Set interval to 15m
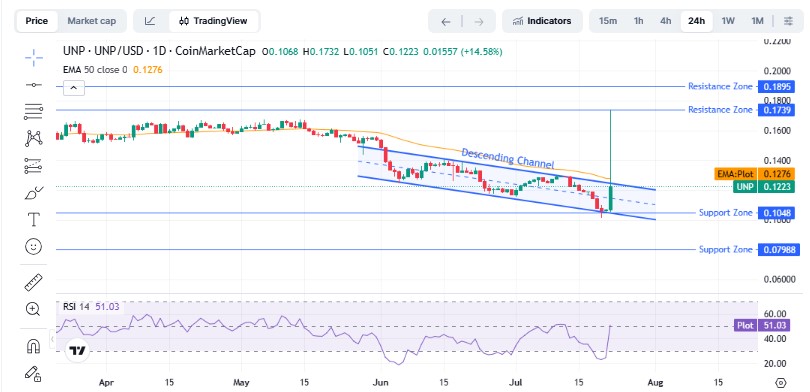This screenshot has width=810, height=392. point(608,21)
